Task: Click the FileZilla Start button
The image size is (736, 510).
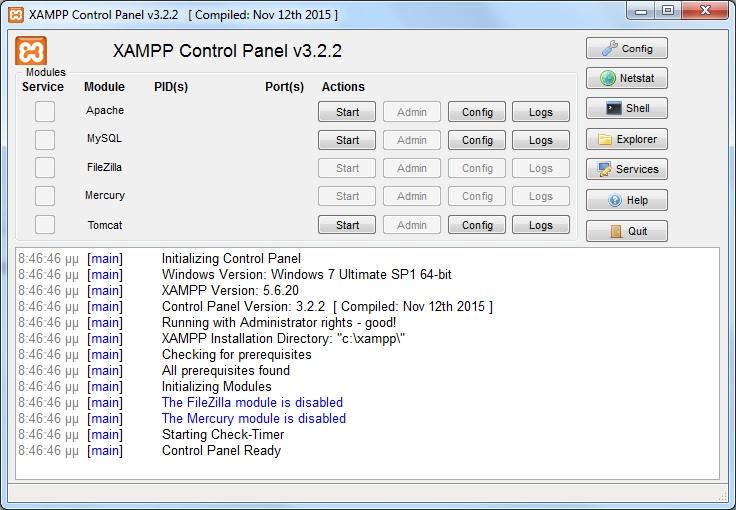Action: (x=347, y=168)
